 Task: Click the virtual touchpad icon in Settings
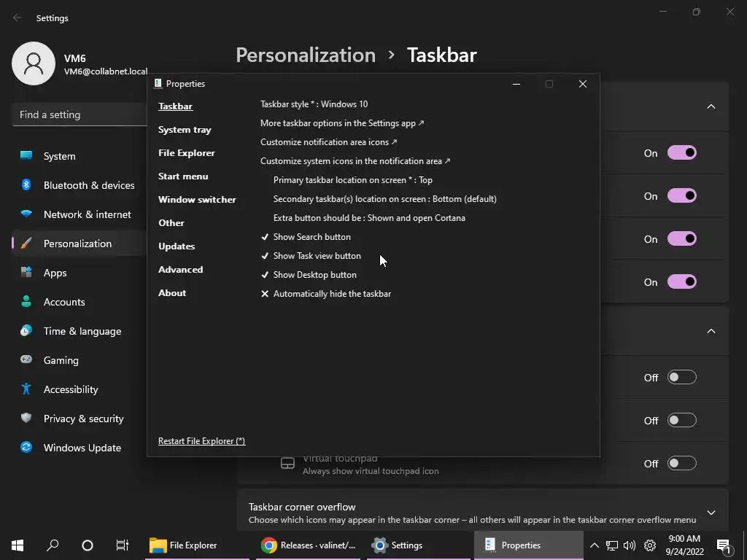click(287, 463)
